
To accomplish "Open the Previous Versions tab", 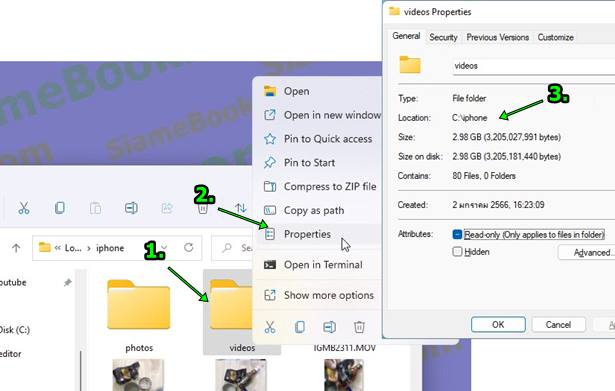I will coord(498,37).
